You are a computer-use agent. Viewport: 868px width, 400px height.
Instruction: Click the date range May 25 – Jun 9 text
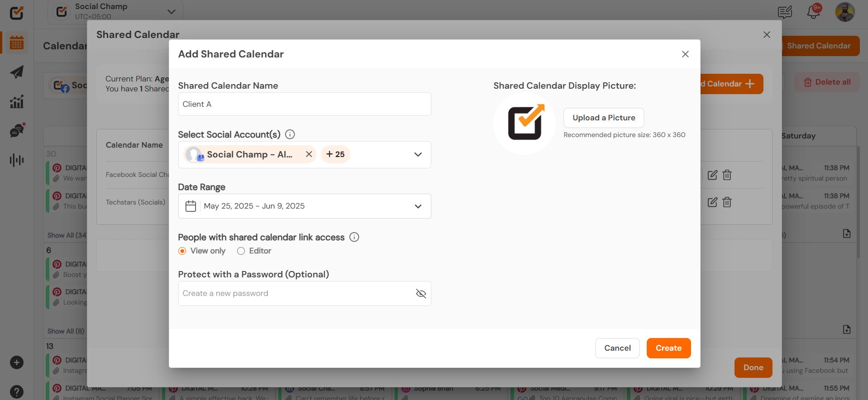coord(254,206)
